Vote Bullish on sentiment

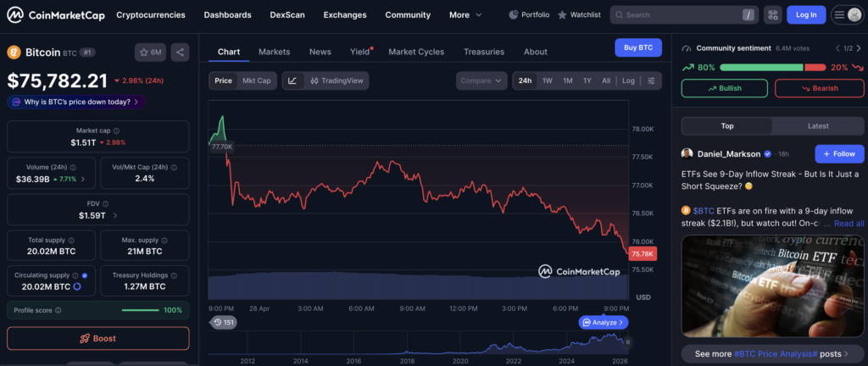(725, 88)
